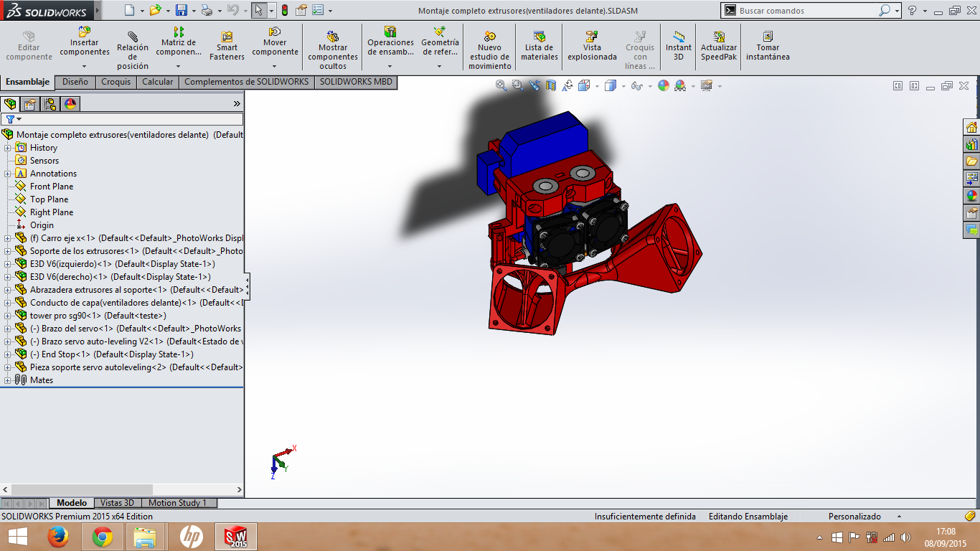Open Google Chrome from the taskbar
This screenshot has width=980, height=551.
click(102, 537)
